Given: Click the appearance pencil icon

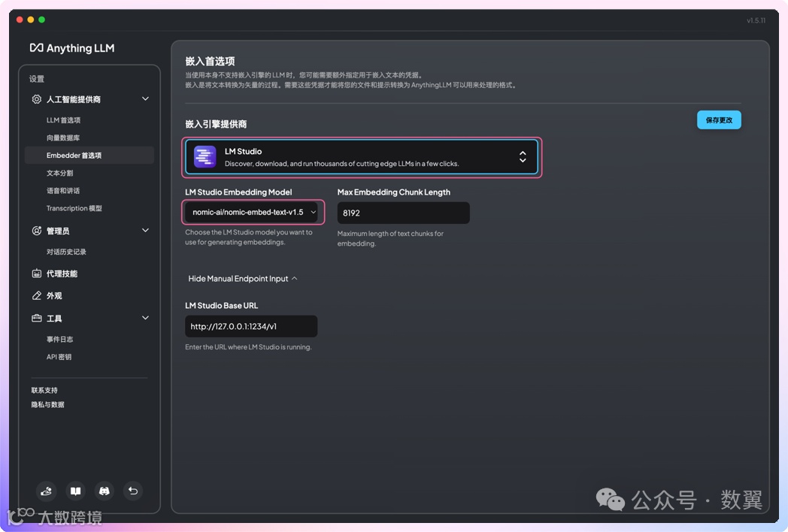Looking at the screenshot, I should (37, 295).
